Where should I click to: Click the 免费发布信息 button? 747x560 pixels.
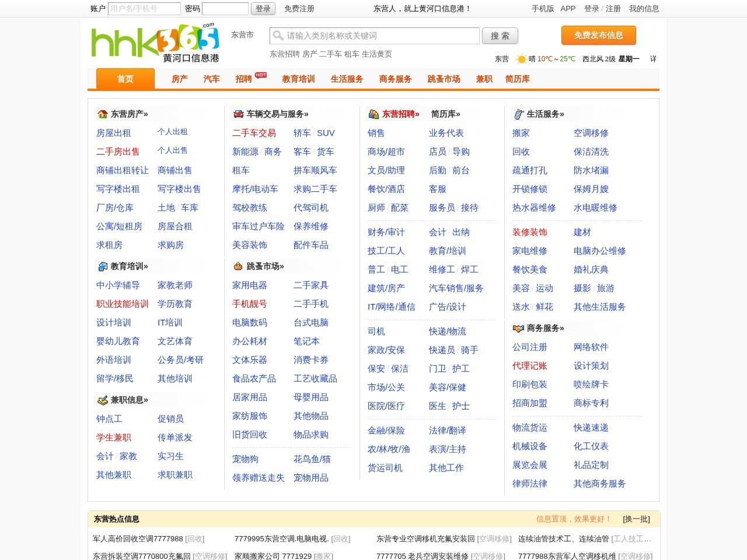[x=599, y=35]
